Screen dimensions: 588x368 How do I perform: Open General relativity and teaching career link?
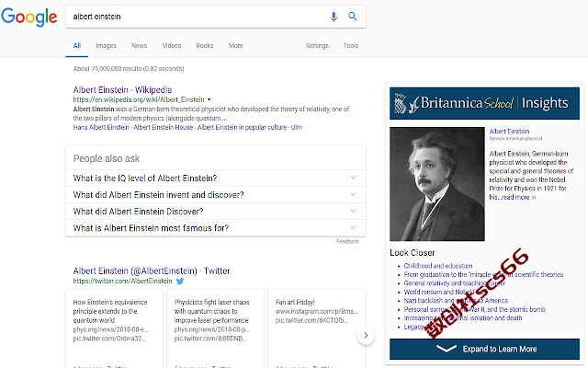tap(454, 283)
